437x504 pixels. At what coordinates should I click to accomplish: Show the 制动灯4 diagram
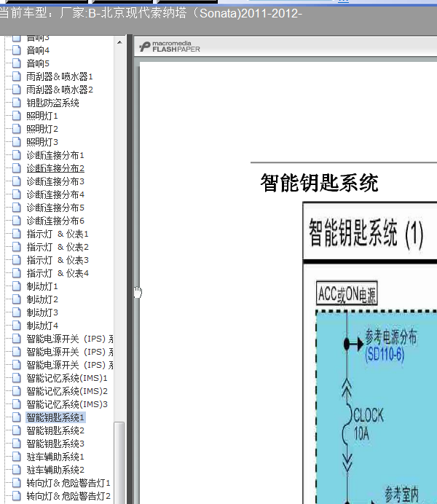click(x=42, y=326)
